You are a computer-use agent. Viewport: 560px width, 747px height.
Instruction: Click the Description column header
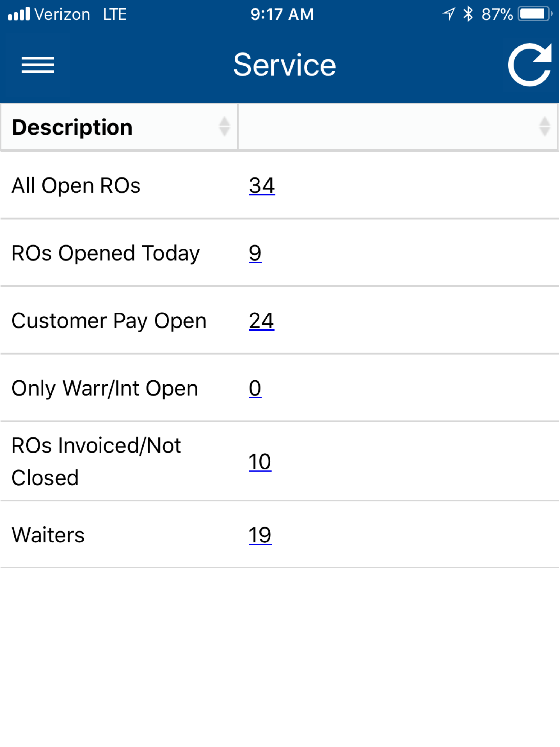(x=119, y=127)
